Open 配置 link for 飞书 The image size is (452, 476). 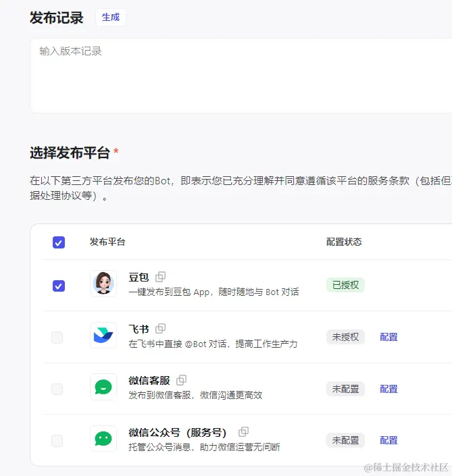coord(388,337)
